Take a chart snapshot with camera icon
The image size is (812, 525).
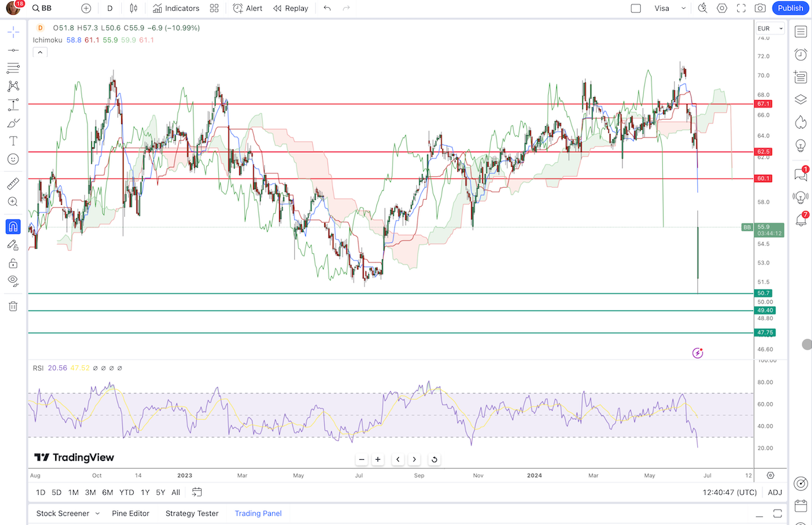(760, 8)
